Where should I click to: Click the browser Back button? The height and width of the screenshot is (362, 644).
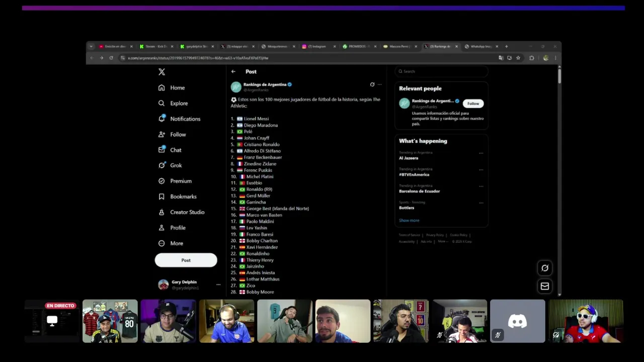[92, 58]
